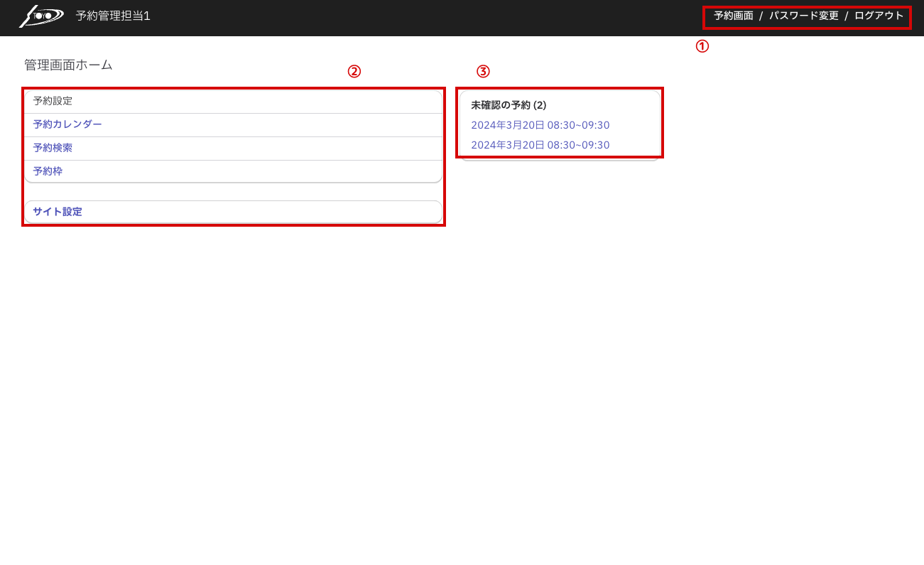Click the slash separator after 予約画面
Screen dimensions: 924x565
[761, 16]
